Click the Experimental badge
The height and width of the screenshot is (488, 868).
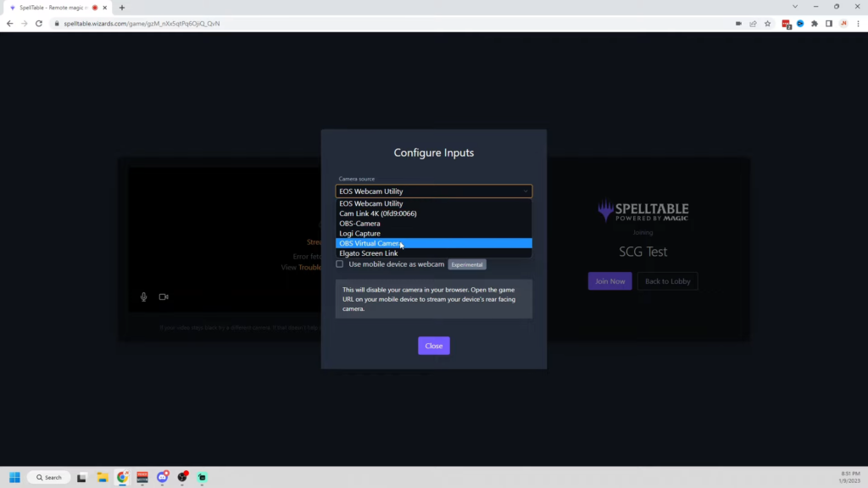tap(467, 264)
